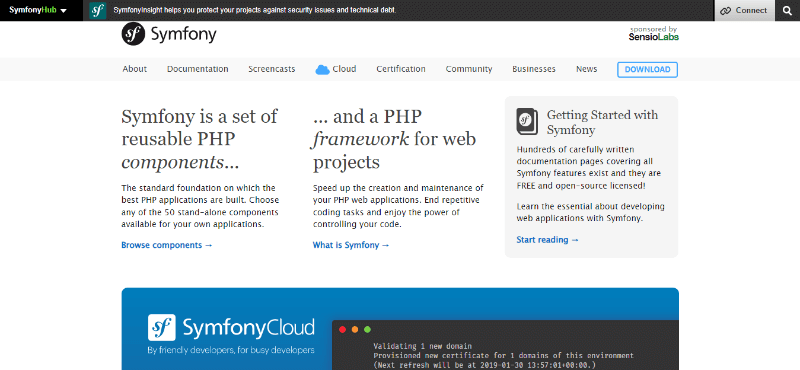The width and height of the screenshot is (800, 370).
Task: Open the Certification menu item
Action: click(401, 69)
